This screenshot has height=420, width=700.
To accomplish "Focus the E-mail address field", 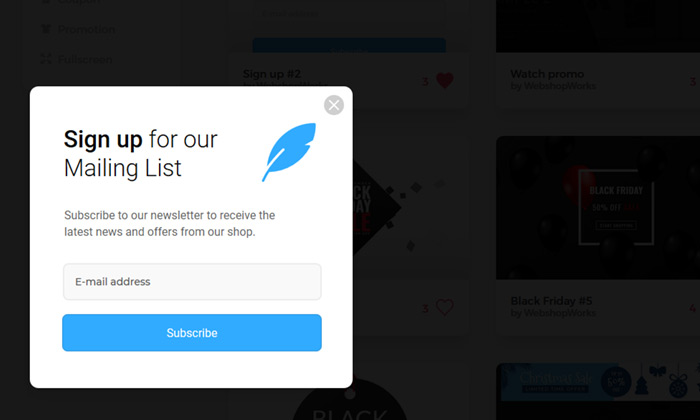I will tap(192, 282).
